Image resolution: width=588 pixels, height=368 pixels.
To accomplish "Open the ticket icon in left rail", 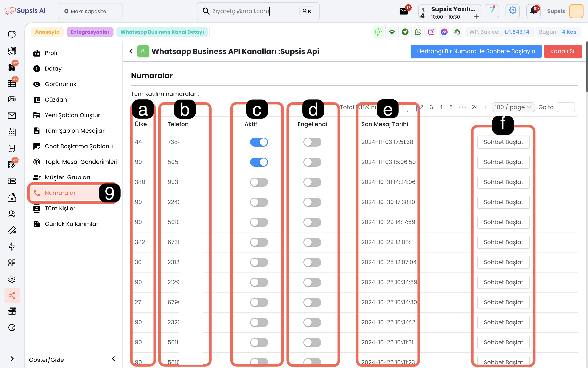I will click(12, 181).
